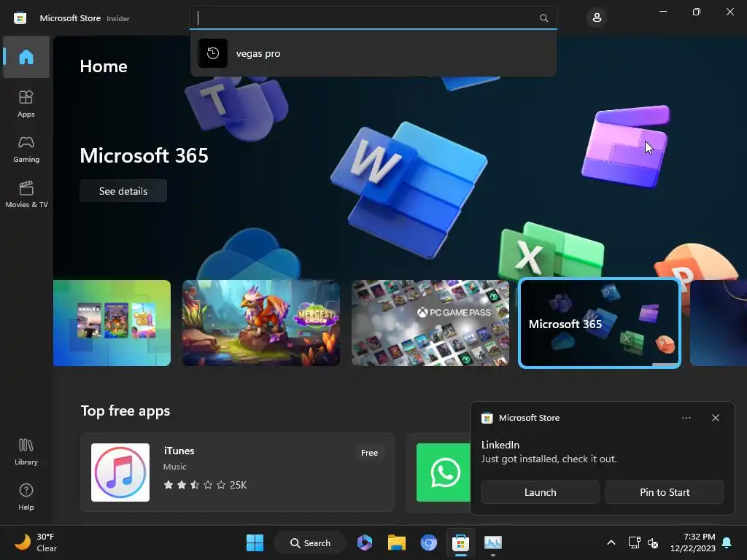
Task: Click See details for Microsoft 365
Action: click(x=123, y=191)
